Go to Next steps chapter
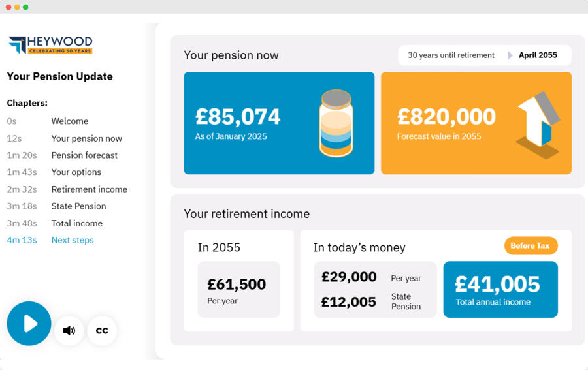The image size is (588, 370). click(73, 240)
